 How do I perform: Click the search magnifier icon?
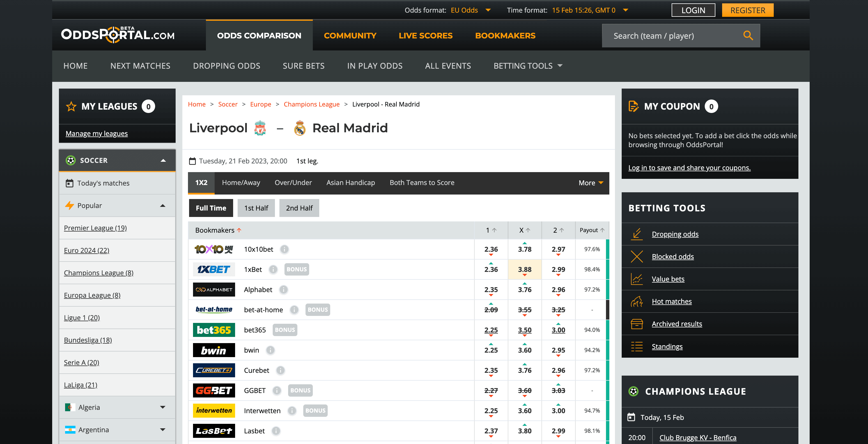click(x=748, y=35)
